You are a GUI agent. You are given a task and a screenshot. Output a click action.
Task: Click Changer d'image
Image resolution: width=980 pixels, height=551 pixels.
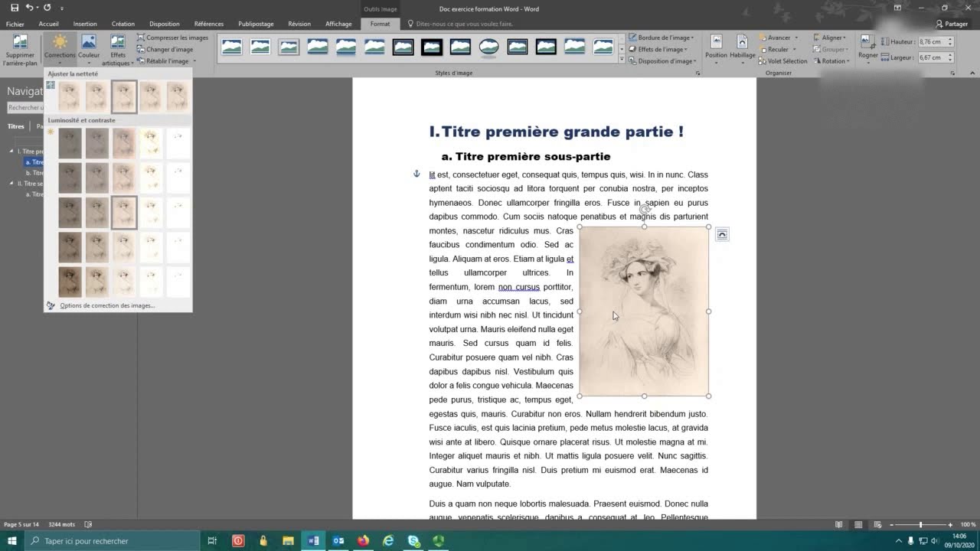(165, 49)
